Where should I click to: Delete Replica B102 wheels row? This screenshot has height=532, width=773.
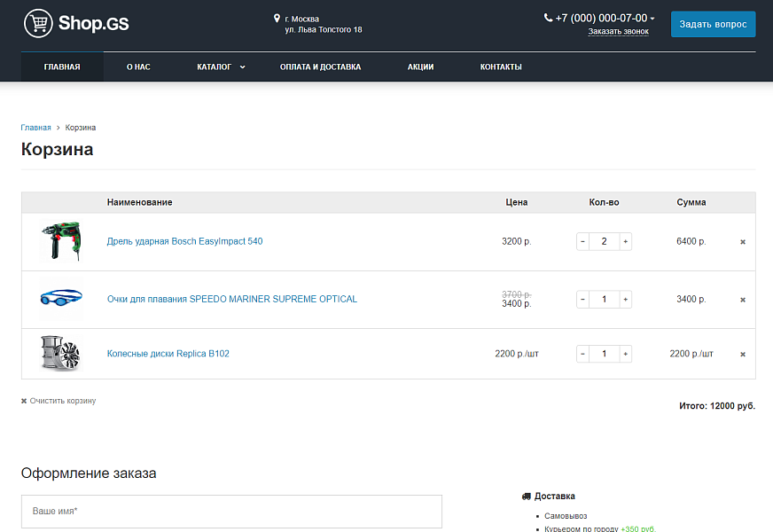coord(743,354)
